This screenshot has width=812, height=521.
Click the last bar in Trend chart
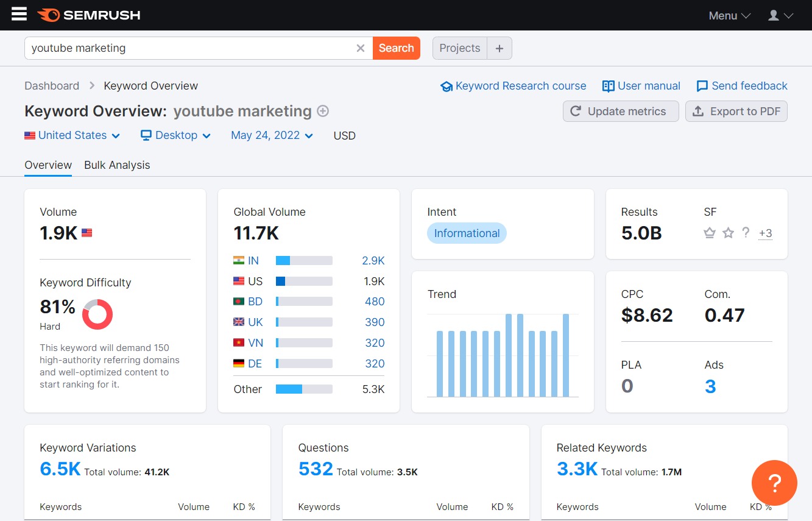tap(566, 355)
